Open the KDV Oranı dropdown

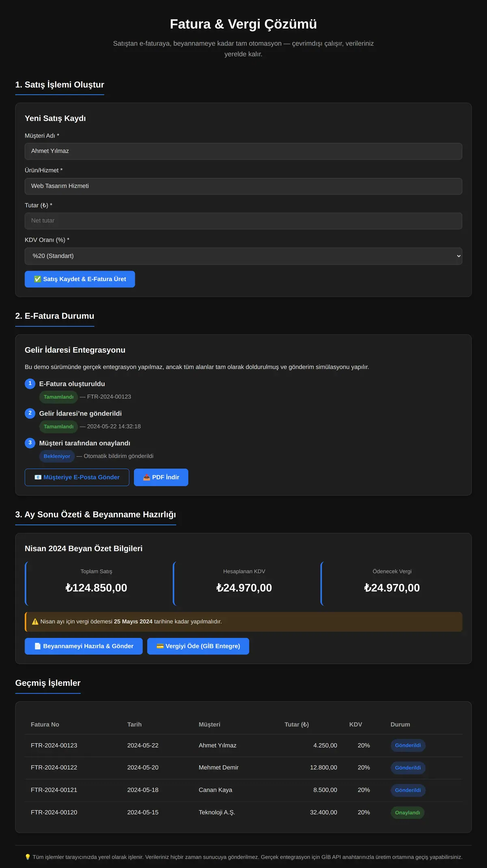tap(243, 256)
